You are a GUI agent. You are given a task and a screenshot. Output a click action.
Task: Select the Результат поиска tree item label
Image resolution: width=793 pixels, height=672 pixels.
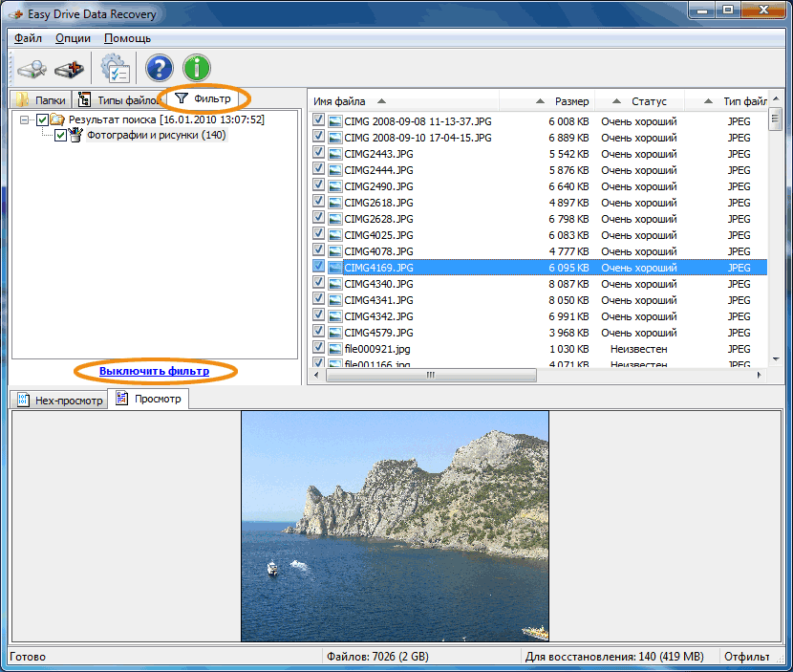coord(166,119)
